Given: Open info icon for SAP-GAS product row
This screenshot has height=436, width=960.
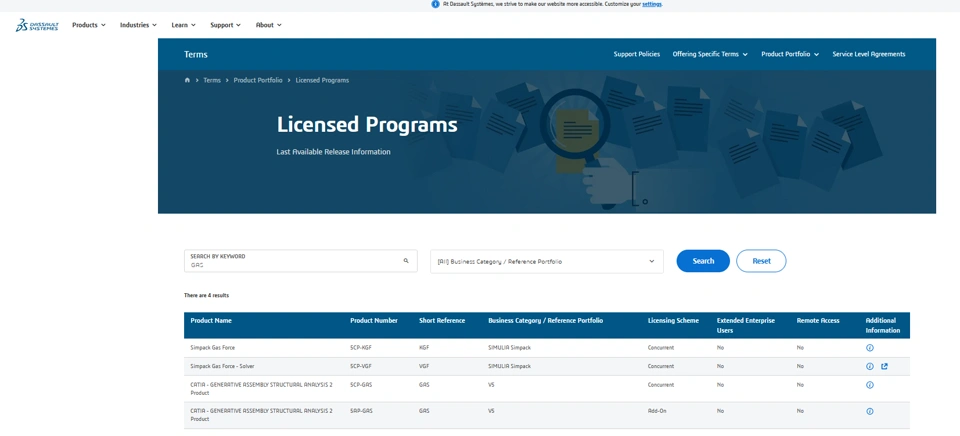Looking at the screenshot, I should pyautogui.click(x=870, y=411).
